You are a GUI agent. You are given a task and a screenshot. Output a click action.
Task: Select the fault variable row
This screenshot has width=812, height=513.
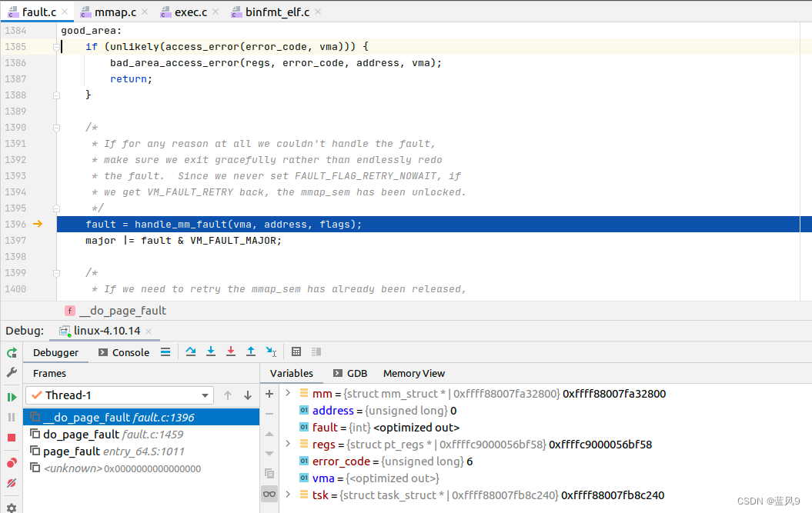pyautogui.click(x=545, y=428)
